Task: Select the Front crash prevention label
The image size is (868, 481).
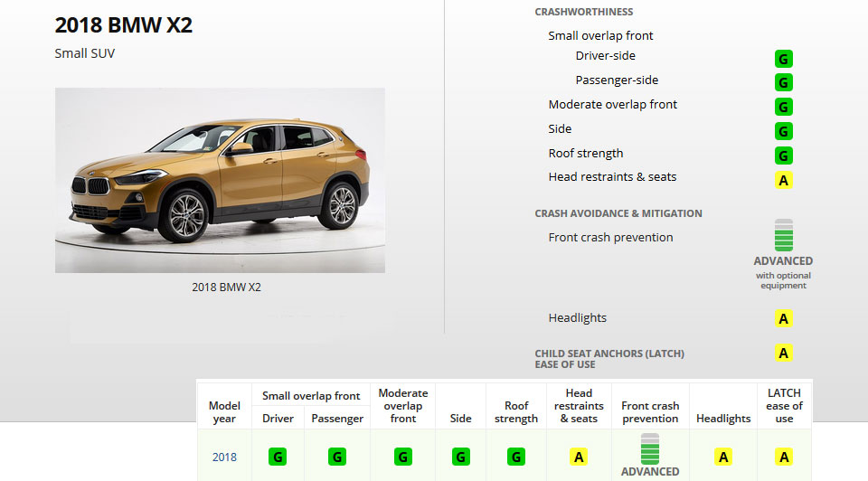Action: coord(610,238)
